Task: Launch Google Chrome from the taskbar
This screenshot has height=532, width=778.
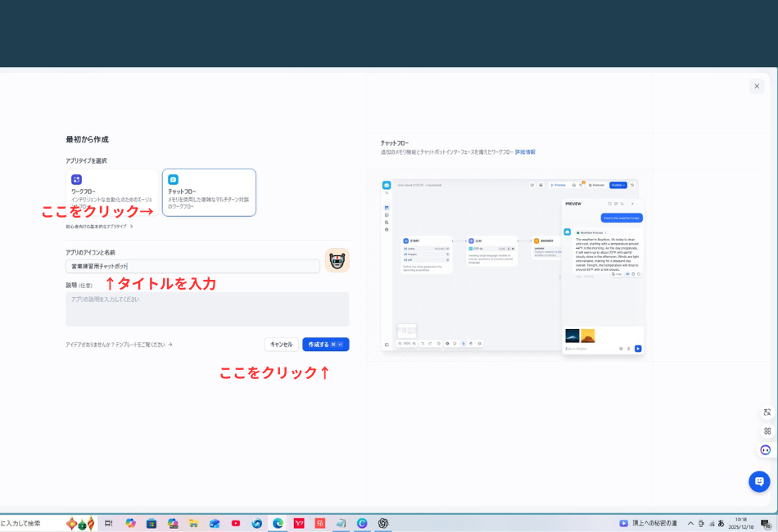Action: pyautogui.click(x=258, y=521)
